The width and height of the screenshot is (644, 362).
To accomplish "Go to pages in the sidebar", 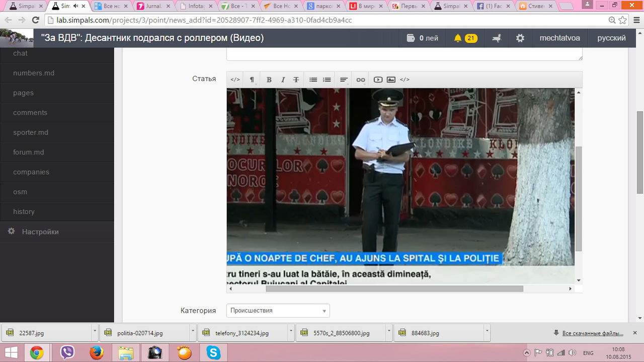I will [x=57, y=93].
